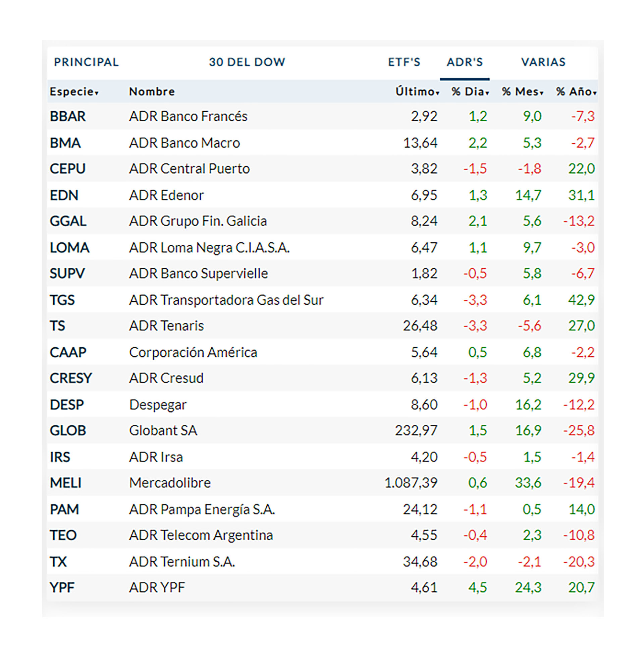Select the PAM ticker
Viewport: 644px width, 652px height.
click(64, 510)
